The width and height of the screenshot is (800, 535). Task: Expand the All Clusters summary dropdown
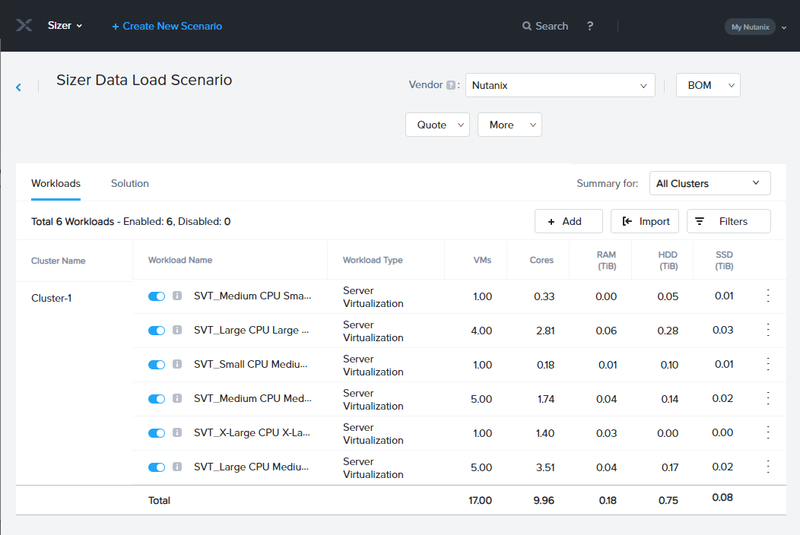coord(710,183)
